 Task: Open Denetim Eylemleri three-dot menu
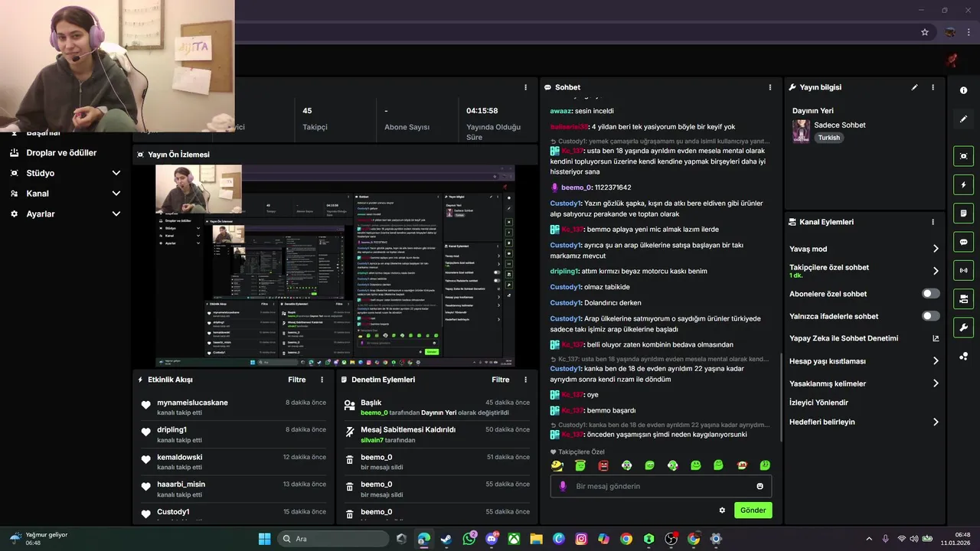pyautogui.click(x=525, y=380)
